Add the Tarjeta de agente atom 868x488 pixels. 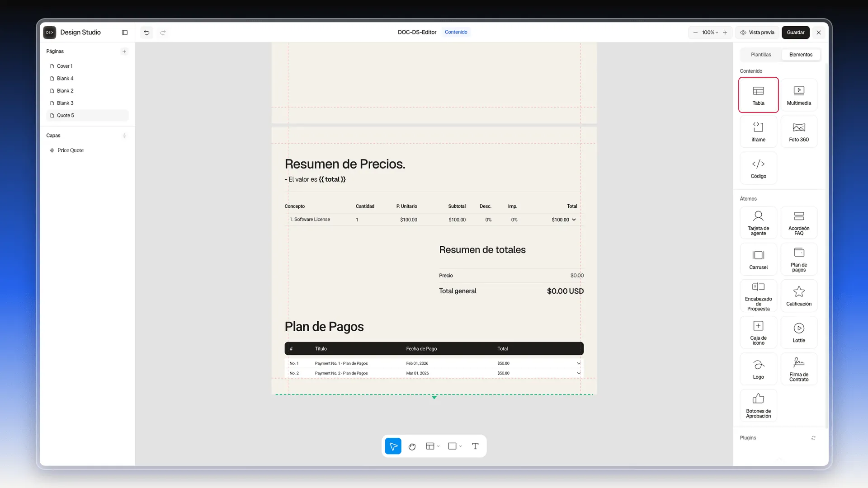pos(758,223)
